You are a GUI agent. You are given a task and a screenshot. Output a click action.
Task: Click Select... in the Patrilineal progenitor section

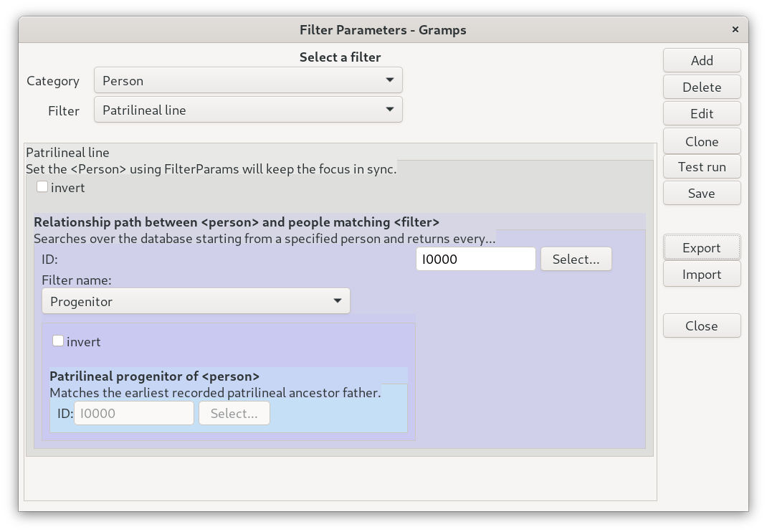click(x=234, y=413)
